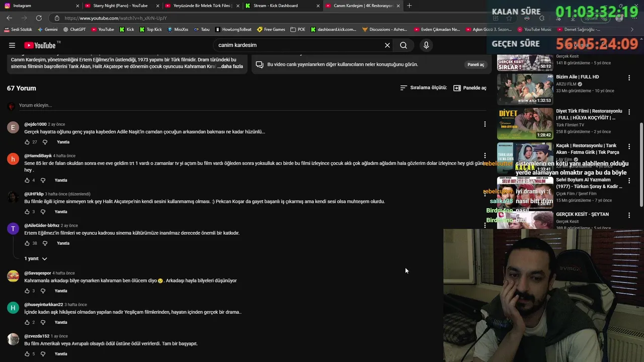Open the site information icon in address bar
644x362 pixels.
[56, 18]
